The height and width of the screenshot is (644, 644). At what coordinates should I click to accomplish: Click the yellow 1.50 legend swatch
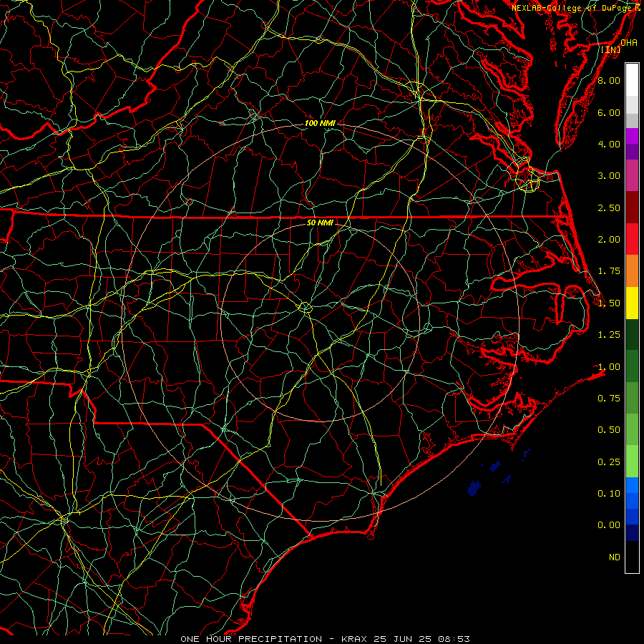tap(632, 303)
